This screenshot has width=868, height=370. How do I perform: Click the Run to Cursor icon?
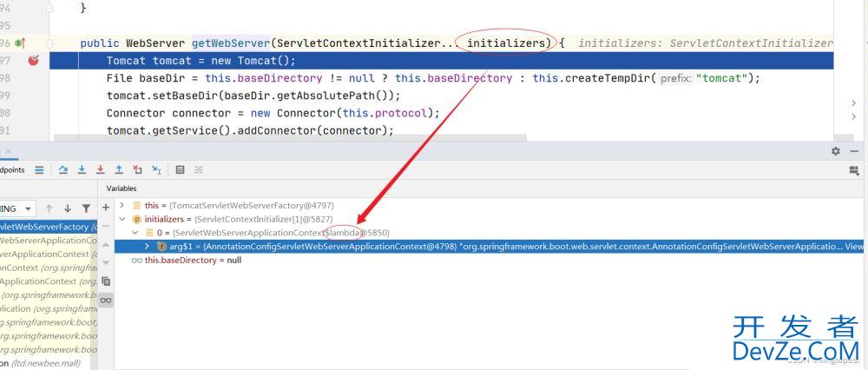pyautogui.click(x=156, y=170)
